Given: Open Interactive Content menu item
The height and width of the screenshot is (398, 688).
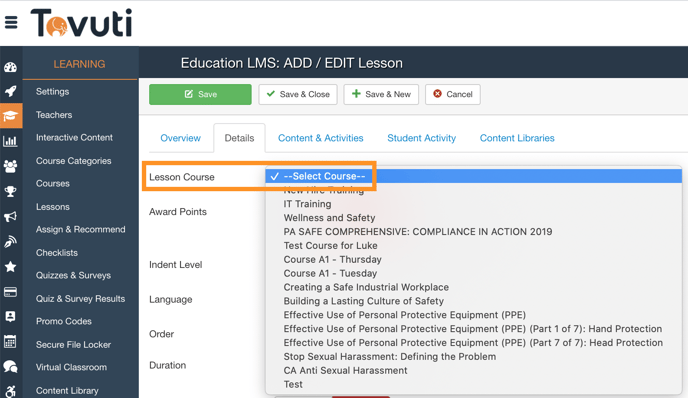Looking at the screenshot, I should click(74, 137).
